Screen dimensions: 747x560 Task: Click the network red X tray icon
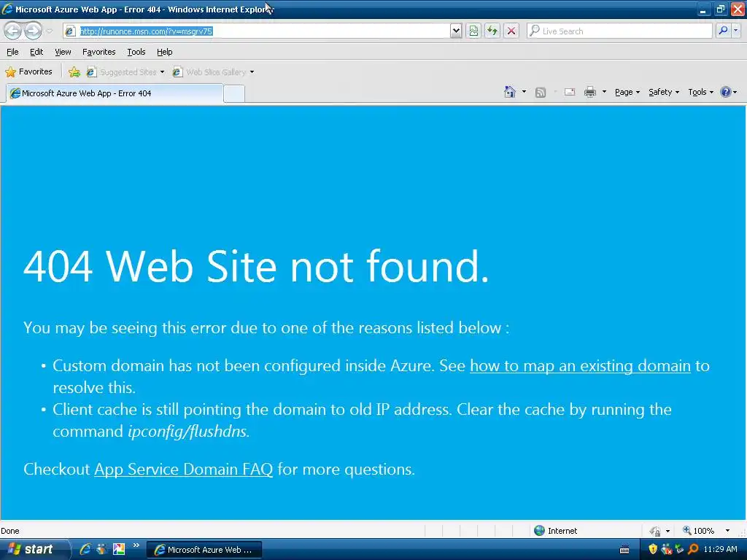click(x=667, y=549)
